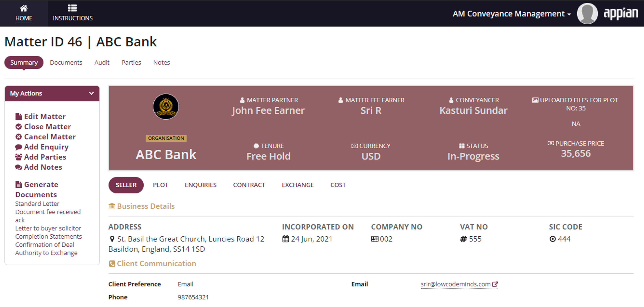Viewport: 644px width, 307px height.
Task: Click the Matter Fee Earner person icon
Action: (x=340, y=100)
